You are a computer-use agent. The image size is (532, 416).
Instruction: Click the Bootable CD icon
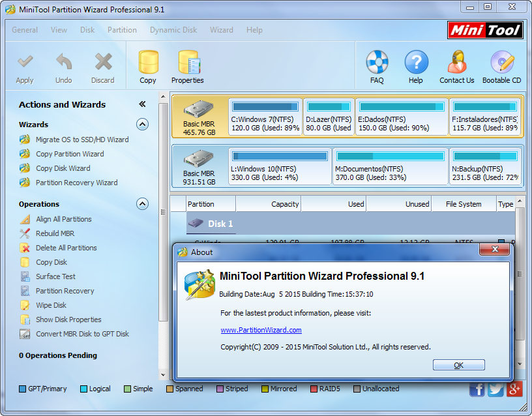click(502, 62)
